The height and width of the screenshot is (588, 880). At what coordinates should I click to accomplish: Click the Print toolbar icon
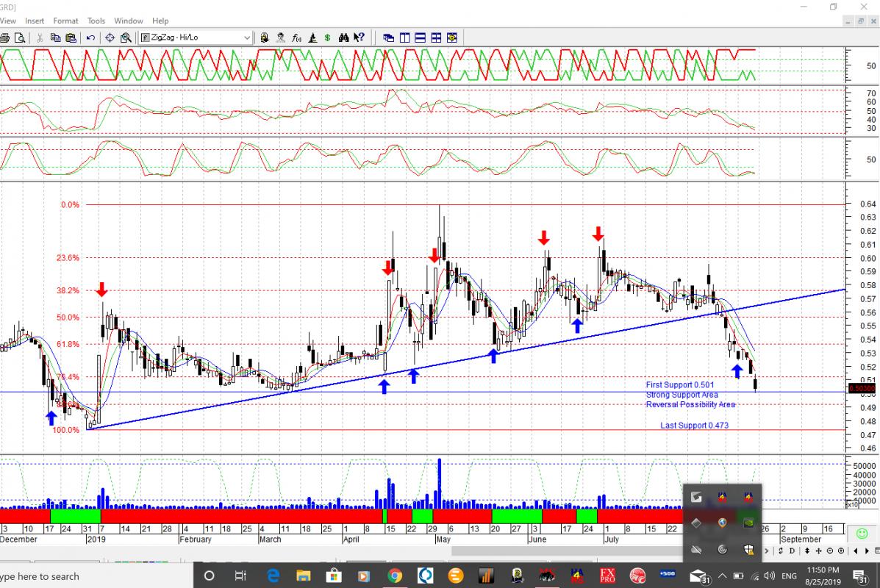click(4, 37)
